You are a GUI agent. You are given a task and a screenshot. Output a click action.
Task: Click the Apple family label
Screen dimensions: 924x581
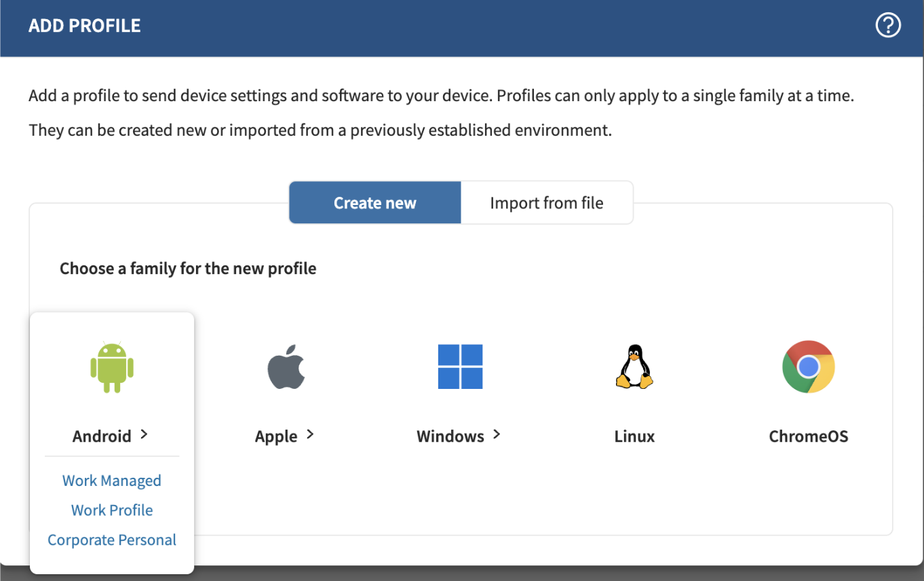coord(276,436)
